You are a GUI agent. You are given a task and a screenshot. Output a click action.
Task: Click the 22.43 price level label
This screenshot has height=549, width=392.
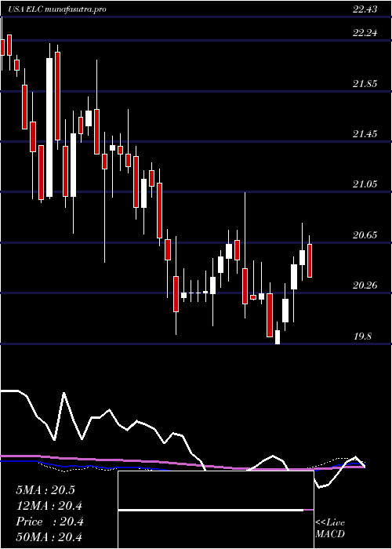pyautogui.click(x=365, y=9)
